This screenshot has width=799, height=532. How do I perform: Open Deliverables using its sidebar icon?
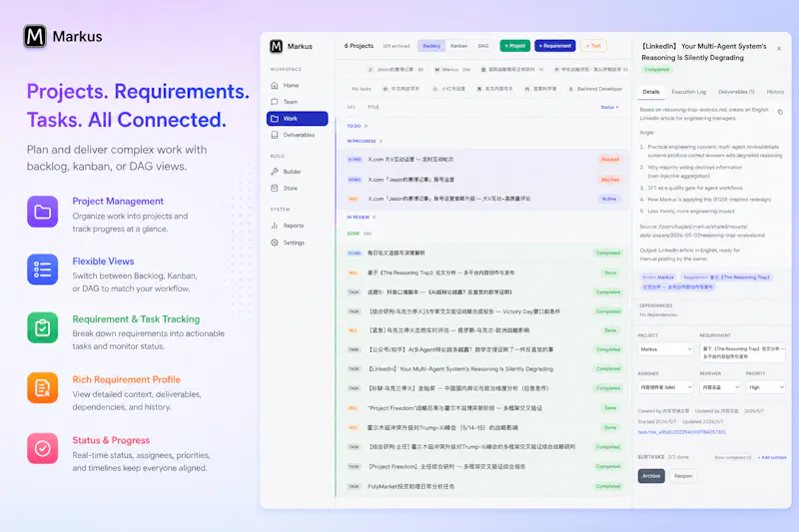(275, 135)
